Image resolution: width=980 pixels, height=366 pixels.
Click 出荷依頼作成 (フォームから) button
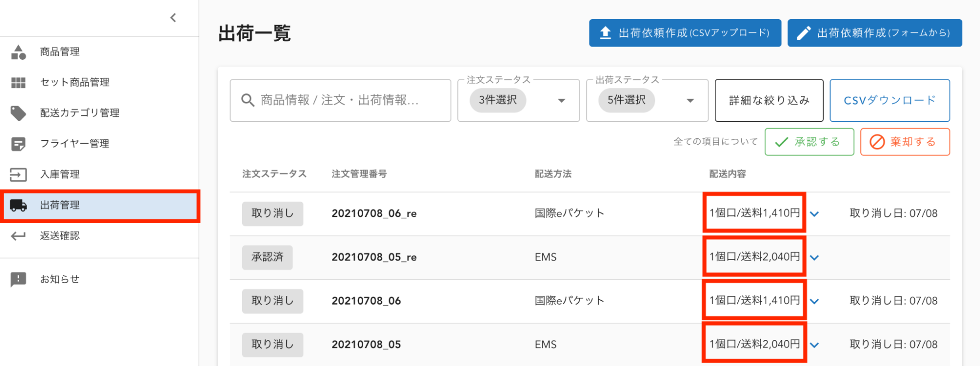[x=874, y=33]
